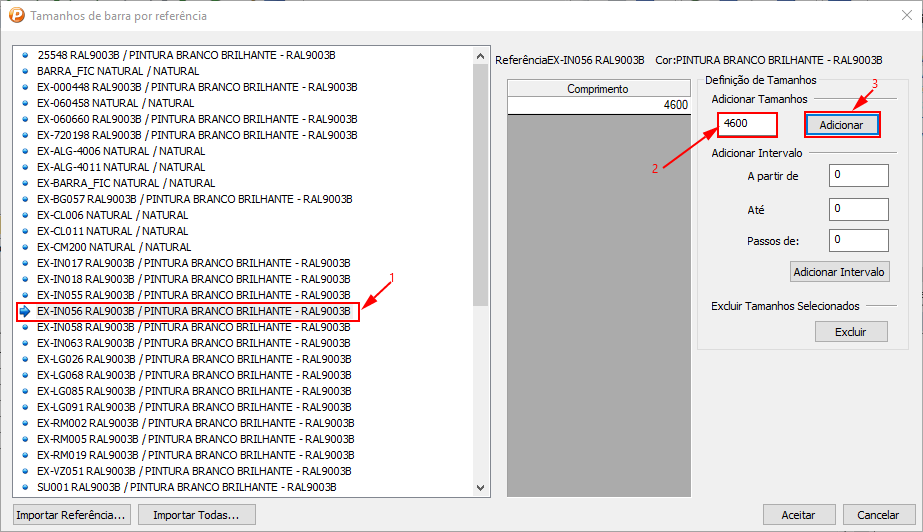The height and width of the screenshot is (532, 923).
Task: Click the blue arrow icon beside EX-IN056
Action: (x=25, y=311)
